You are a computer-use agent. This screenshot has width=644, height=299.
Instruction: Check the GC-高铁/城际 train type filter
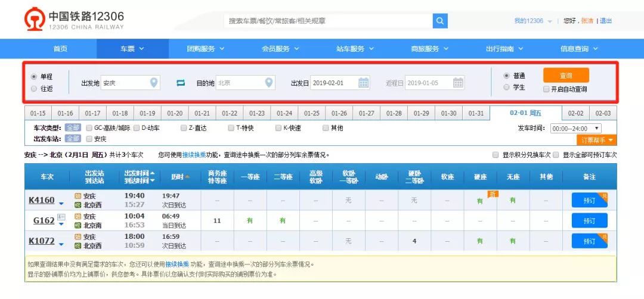pyautogui.click(x=89, y=128)
